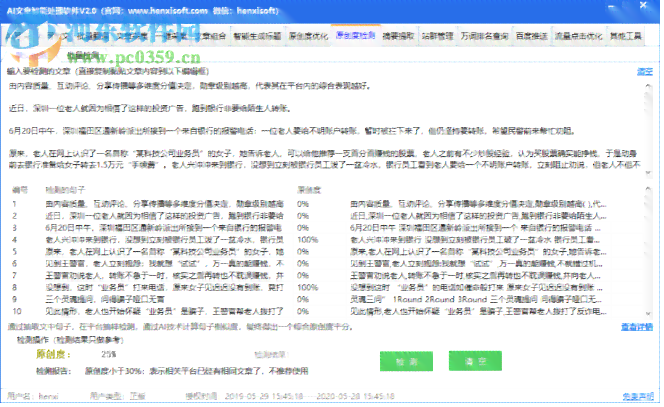Select result row 6 starting with 见到王警官
Screen dimensions: 664x407
pyautogui.click(x=326, y=263)
